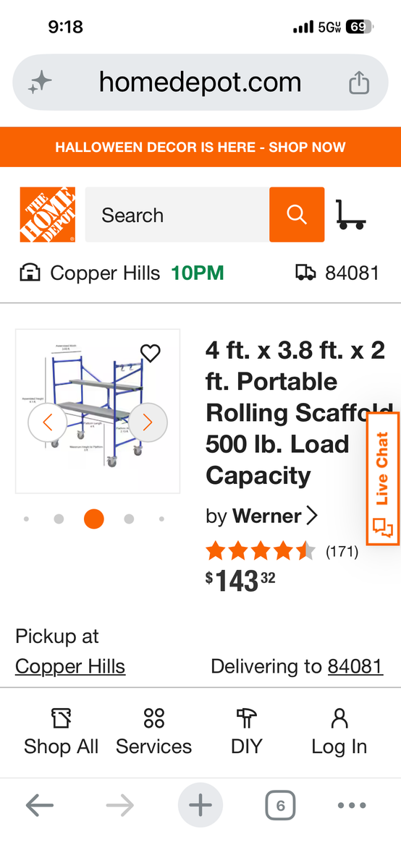Show previous product image with left arrow
The width and height of the screenshot is (401, 868).
tap(47, 422)
